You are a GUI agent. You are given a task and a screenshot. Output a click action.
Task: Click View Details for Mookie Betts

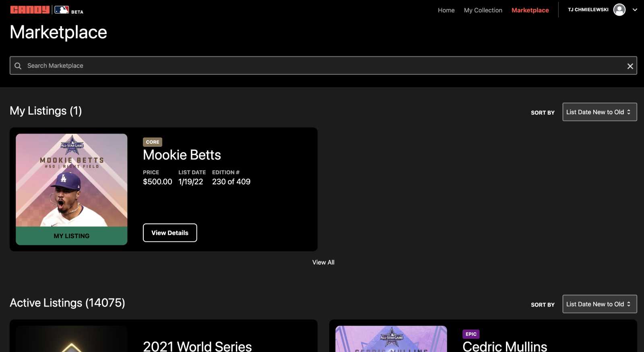[x=170, y=233]
